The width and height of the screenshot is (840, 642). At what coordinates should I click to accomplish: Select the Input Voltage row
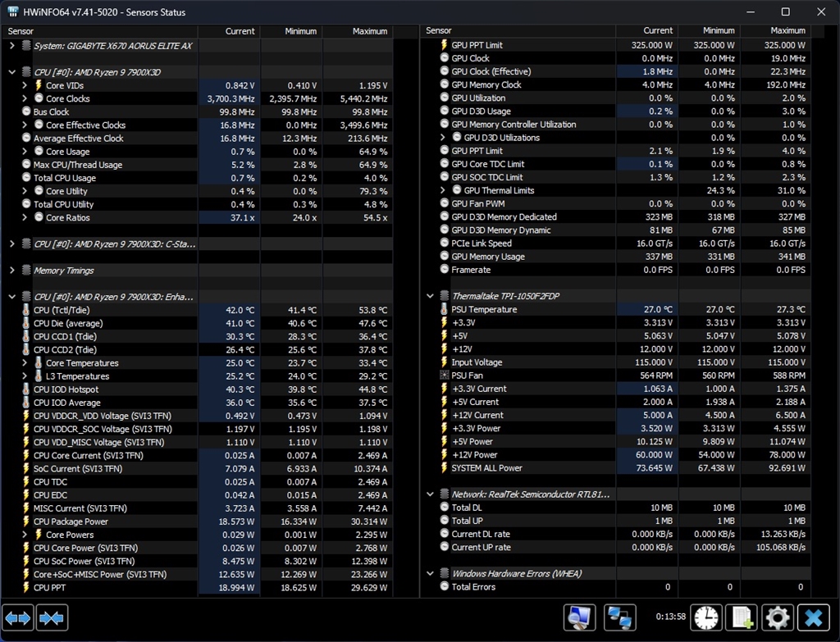(x=615, y=362)
